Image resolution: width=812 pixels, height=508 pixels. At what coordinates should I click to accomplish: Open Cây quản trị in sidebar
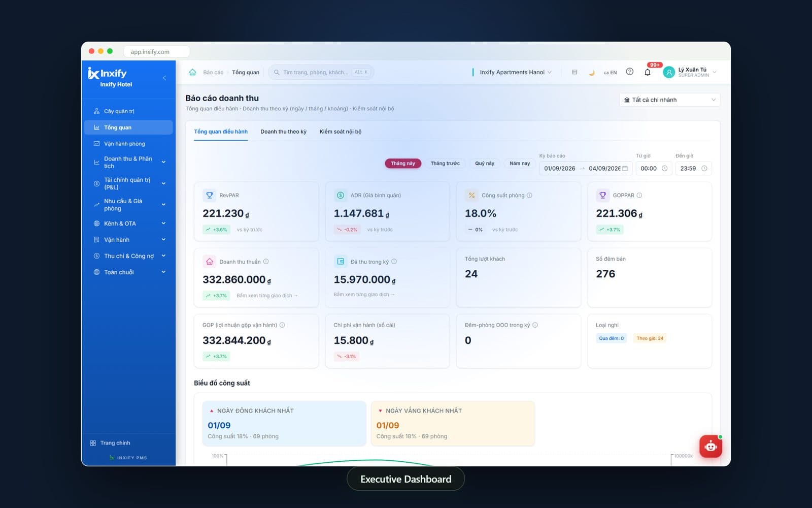[x=128, y=111]
